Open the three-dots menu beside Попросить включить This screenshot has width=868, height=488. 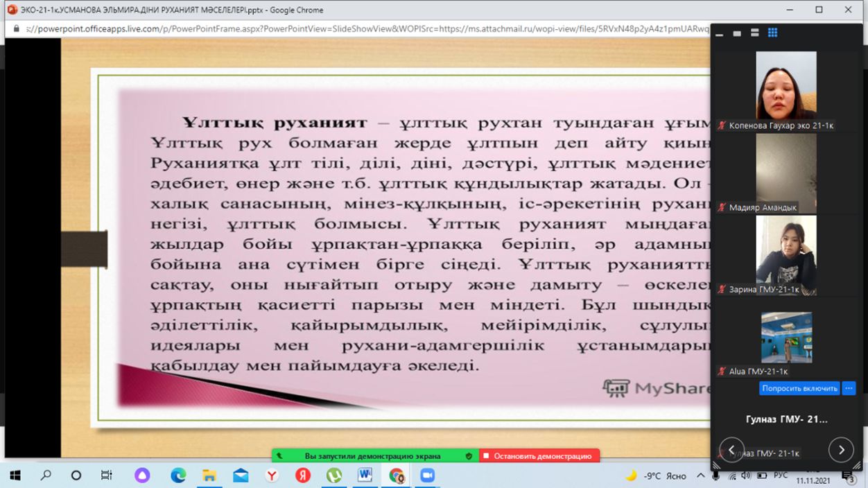click(x=849, y=388)
